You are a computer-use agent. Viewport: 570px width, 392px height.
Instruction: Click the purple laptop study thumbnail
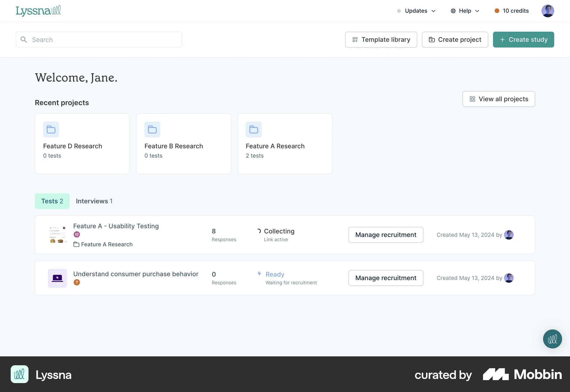[x=57, y=278]
